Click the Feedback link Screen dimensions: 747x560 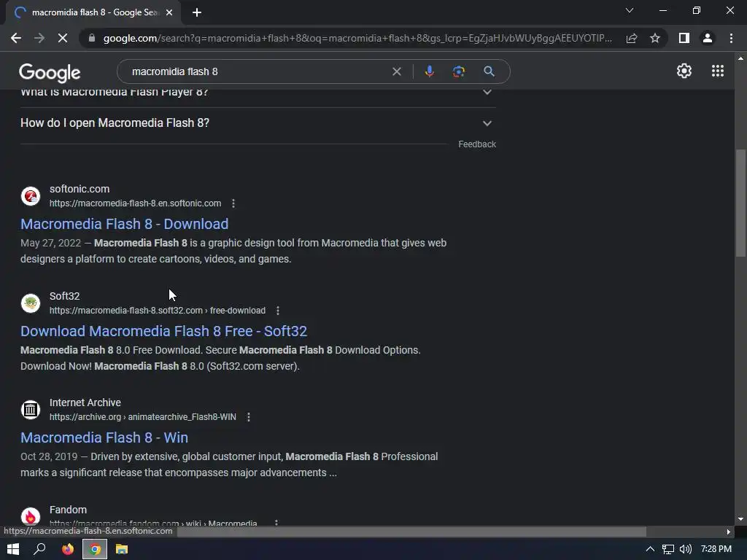(x=477, y=144)
